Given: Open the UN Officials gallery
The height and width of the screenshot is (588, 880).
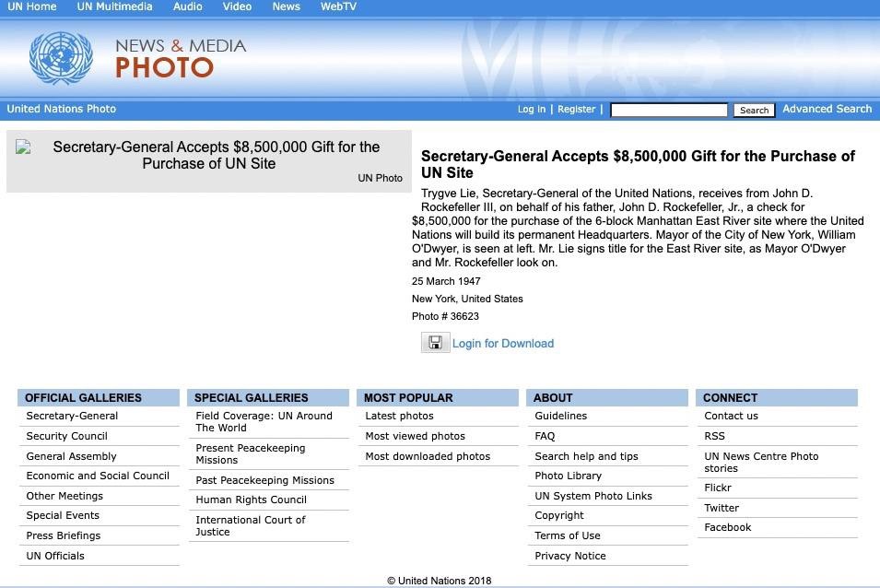Looking at the screenshot, I should [55, 556].
